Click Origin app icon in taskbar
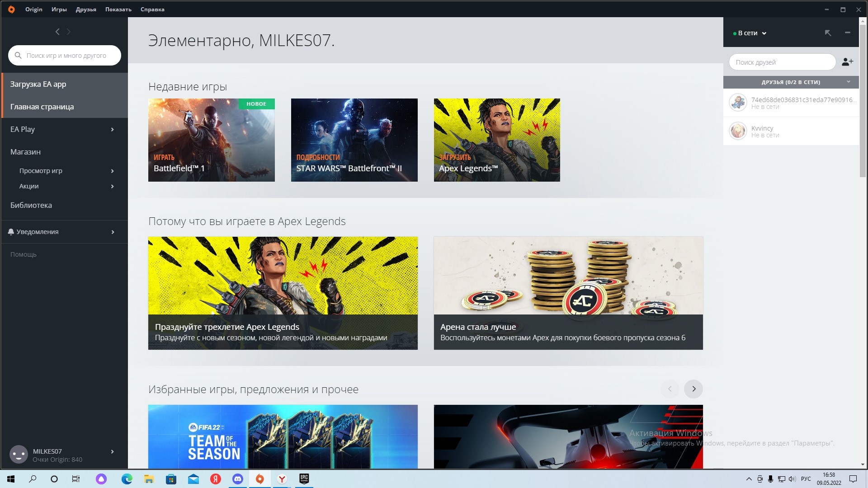 click(x=260, y=479)
